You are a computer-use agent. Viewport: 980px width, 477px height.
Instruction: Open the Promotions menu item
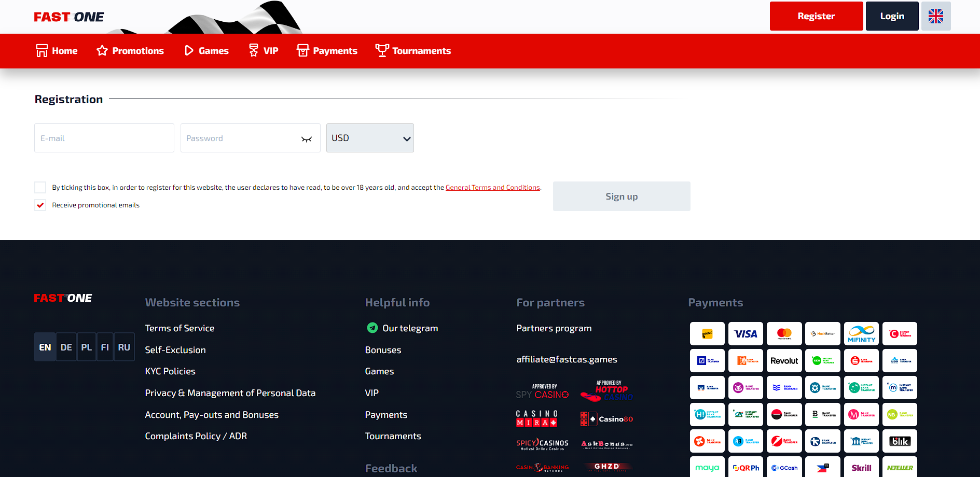(x=130, y=51)
